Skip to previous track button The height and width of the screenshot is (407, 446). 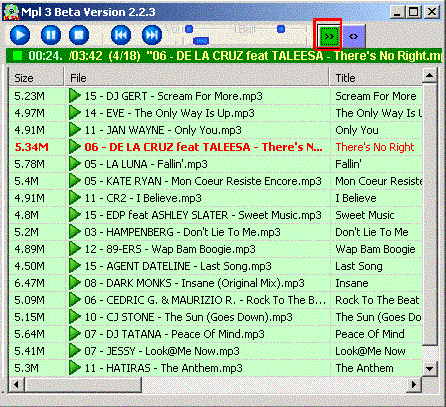121,35
